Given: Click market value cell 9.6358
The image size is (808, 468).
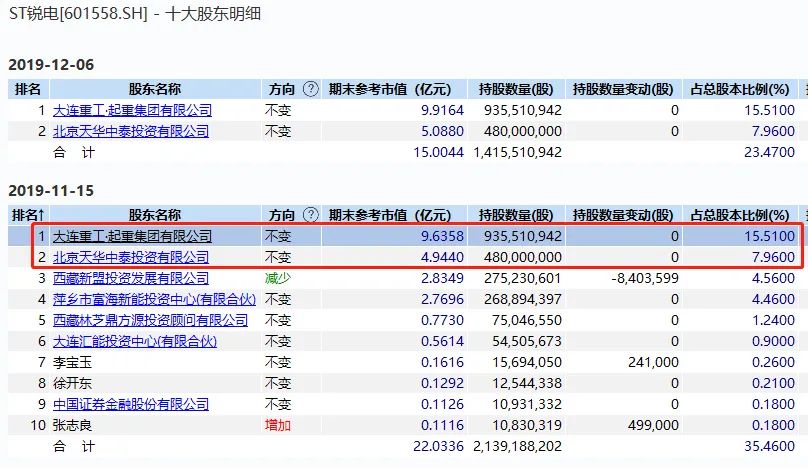Looking at the screenshot, I should coord(442,237).
